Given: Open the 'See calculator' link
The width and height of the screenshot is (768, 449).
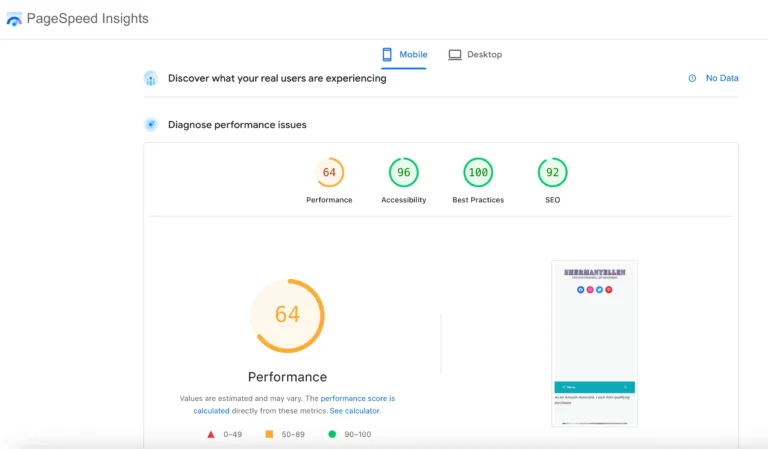Looking at the screenshot, I should tap(354, 411).
